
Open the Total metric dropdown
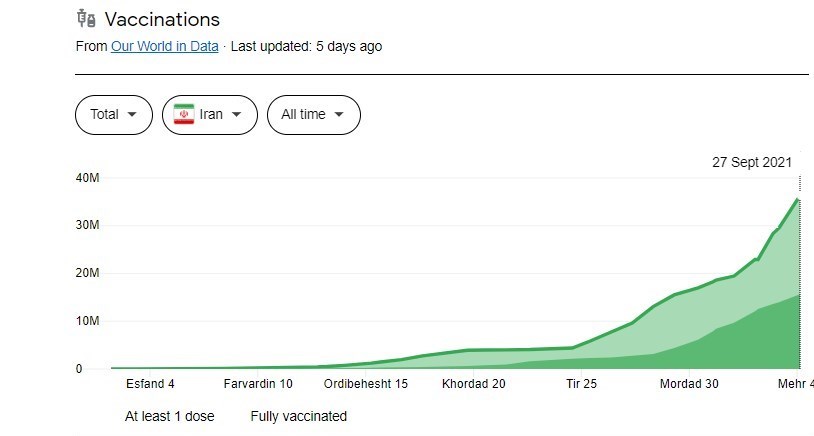point(114,114)
